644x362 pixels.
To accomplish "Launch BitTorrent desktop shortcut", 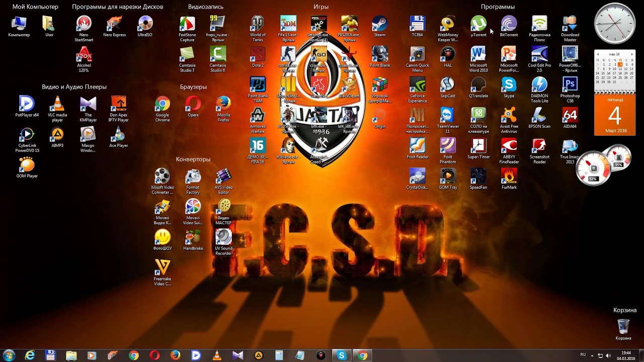I will [x=509, y=26].
